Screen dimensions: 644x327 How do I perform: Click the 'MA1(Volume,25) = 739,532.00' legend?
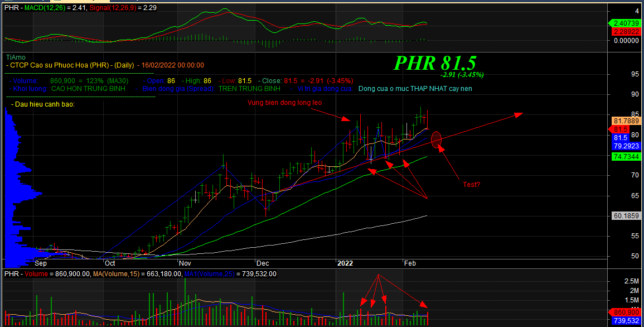230,273
